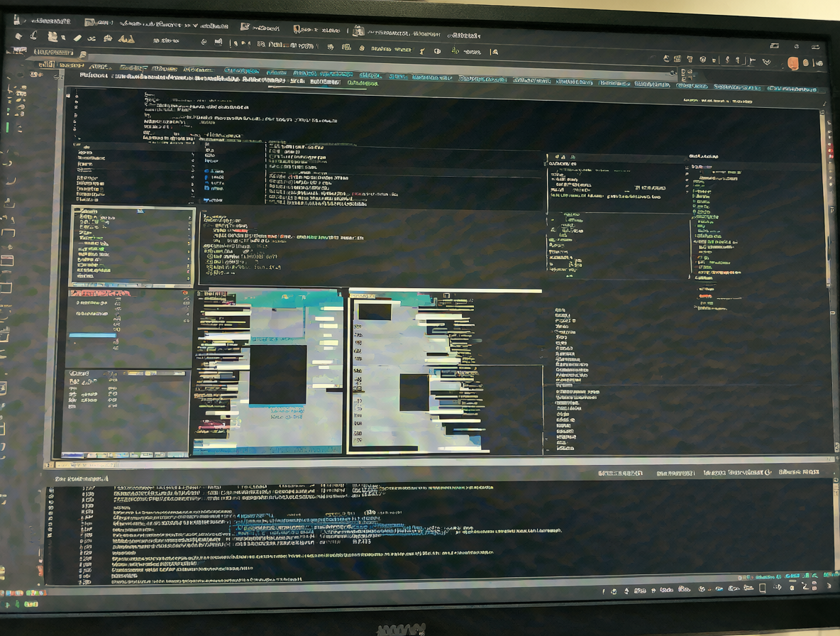Open the right preview thumbnail with white top bar

[445, 372]
